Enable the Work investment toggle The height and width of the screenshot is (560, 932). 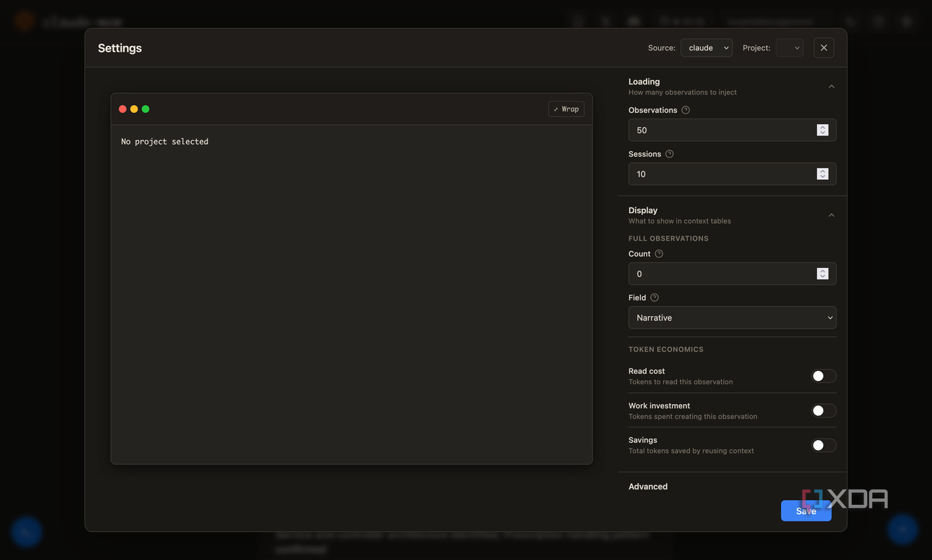tap(823, 410)
